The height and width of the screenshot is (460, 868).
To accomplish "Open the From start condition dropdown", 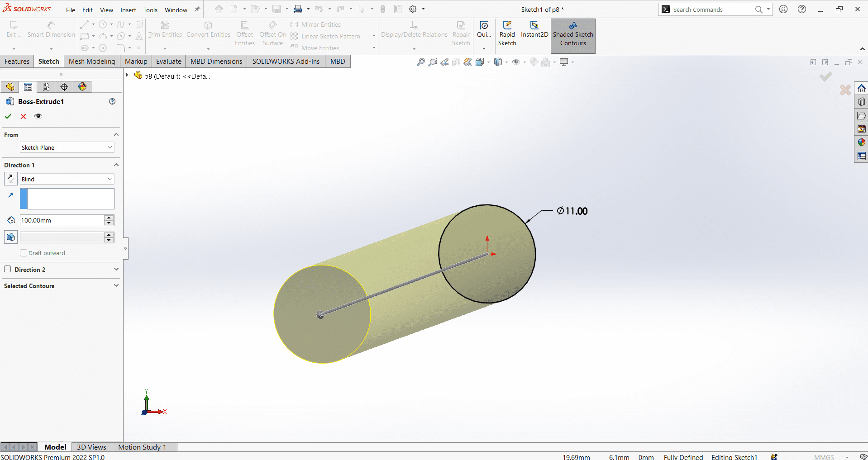I will pos(67,147).
